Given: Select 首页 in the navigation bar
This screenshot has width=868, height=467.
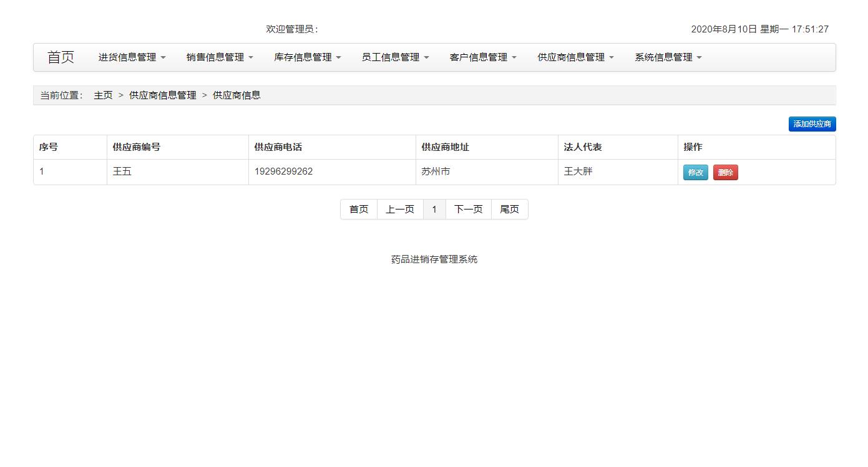Looking at the screenshot, I should click(x=60, y=57).
